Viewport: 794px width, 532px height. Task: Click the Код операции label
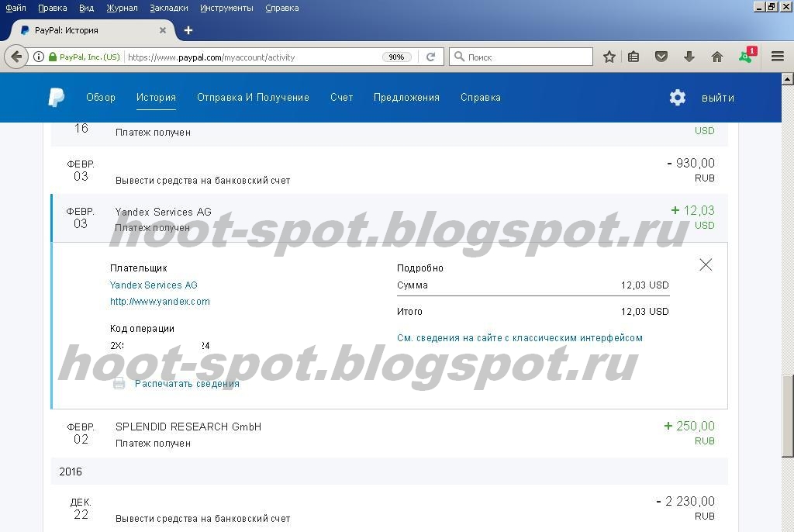point(143,328)
